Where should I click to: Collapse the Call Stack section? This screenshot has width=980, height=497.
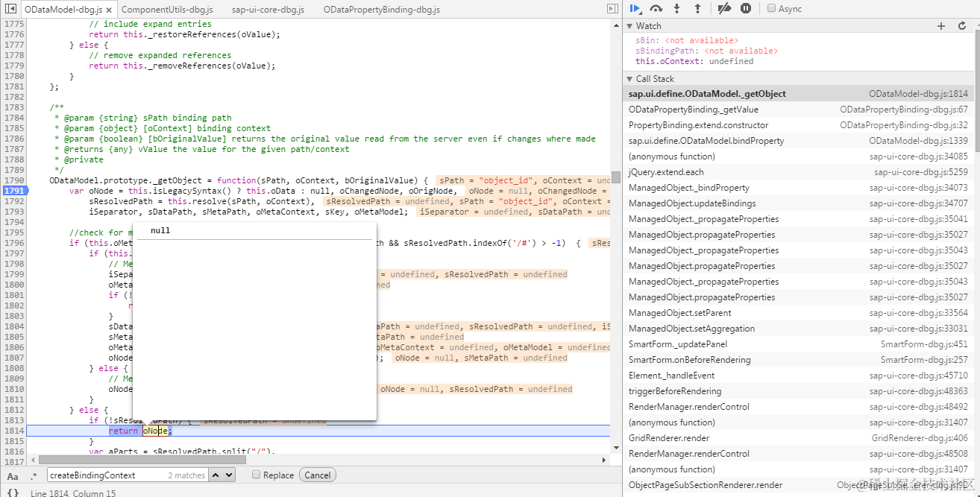point(629,79)
